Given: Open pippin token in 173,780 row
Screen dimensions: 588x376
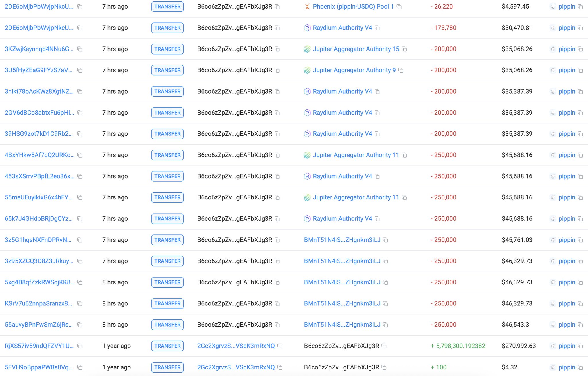Looking at the screenshot, I should [566, 28].
